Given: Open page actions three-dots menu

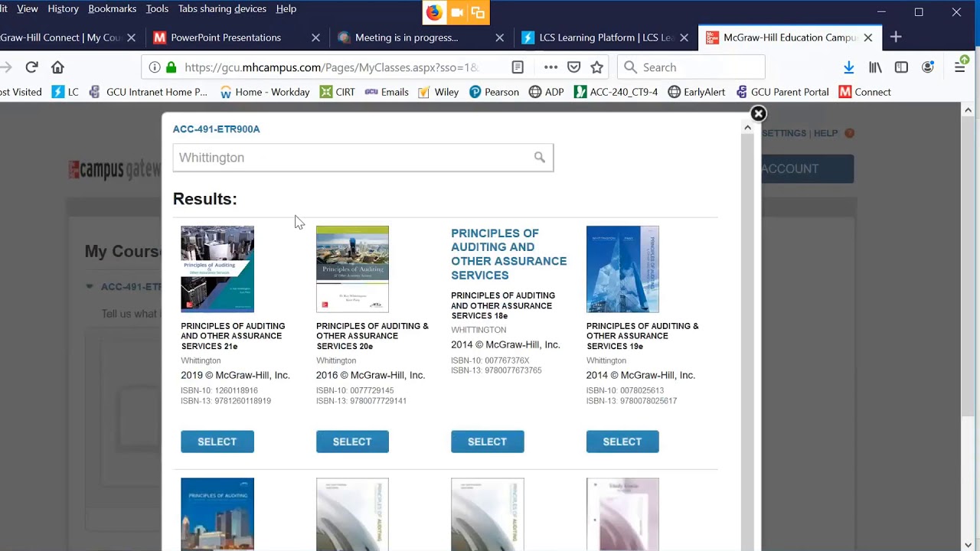Looking at the screenshot, I should 550,67.
